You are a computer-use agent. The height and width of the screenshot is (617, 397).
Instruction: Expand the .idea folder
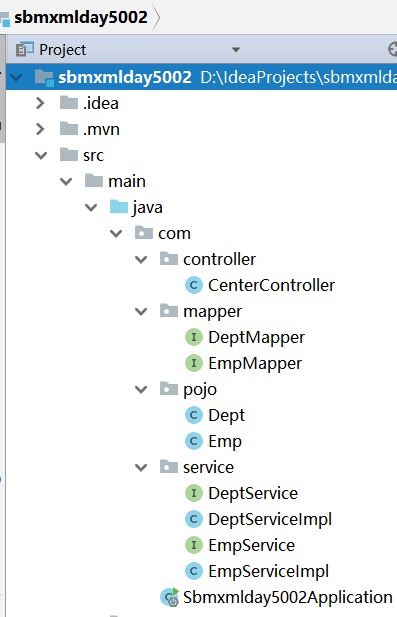click(40, 103)
